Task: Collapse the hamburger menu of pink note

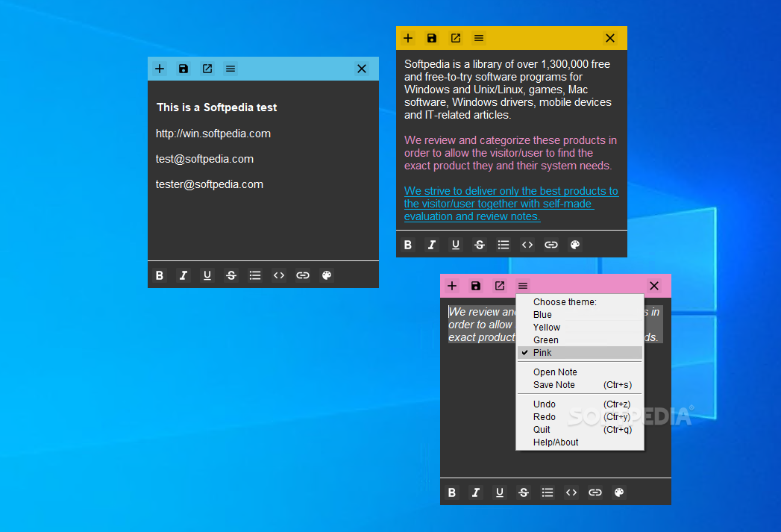Action: point(522,286)
